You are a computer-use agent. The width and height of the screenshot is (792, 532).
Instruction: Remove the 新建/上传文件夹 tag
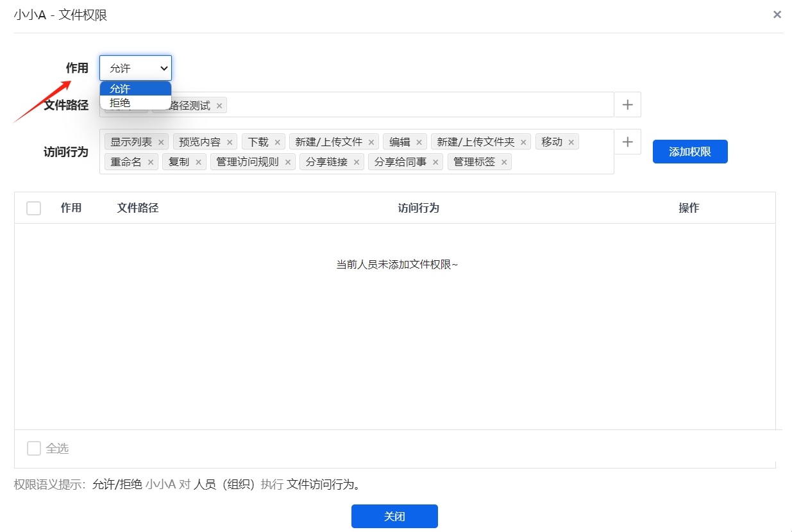coord(523,142)
